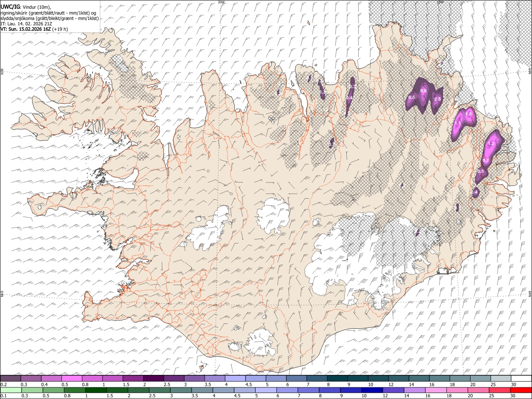
Task: Click the '1.2' snowfall value on the map
Action: tap(491, 143)
